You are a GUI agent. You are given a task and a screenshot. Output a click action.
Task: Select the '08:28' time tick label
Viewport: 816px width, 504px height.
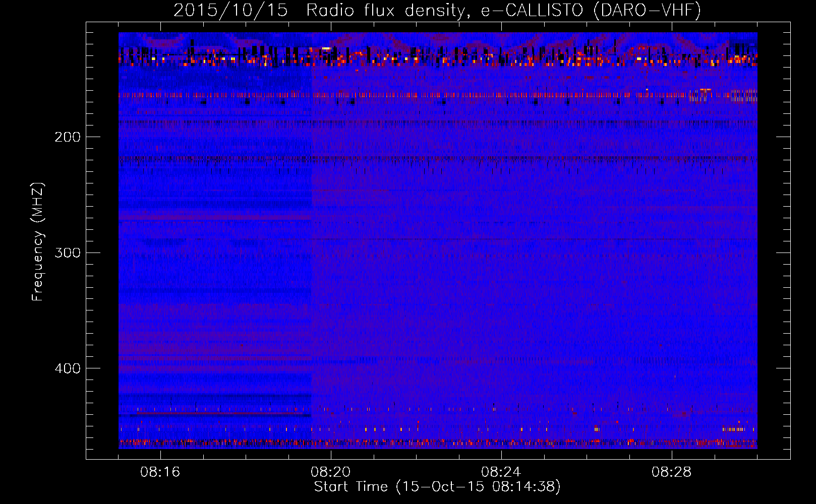pos(672,472)
